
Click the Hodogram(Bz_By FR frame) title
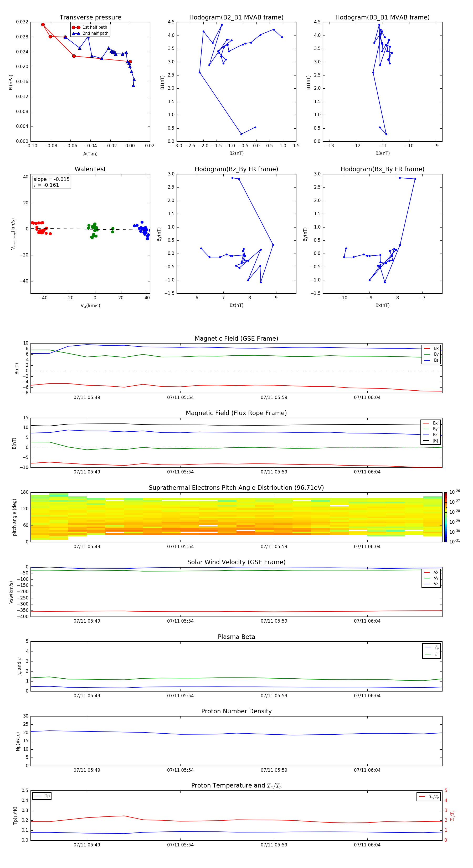pyautogui.click(x=236, y=169)
